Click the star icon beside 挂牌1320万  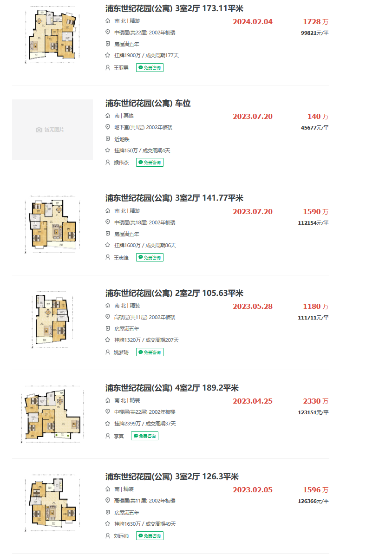108,340
